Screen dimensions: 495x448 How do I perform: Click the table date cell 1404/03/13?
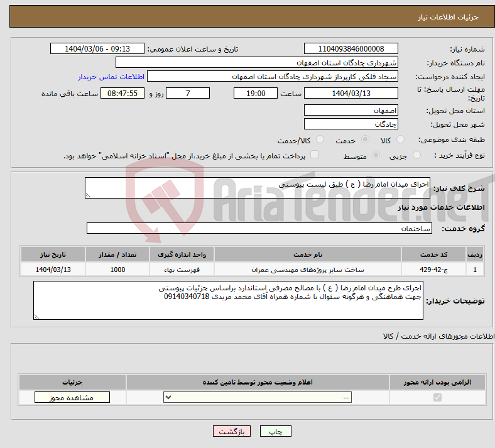[x=53, y=270]
